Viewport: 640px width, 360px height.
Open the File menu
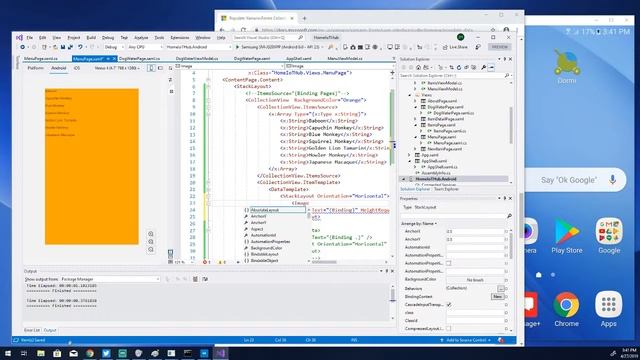click(30, 38)
